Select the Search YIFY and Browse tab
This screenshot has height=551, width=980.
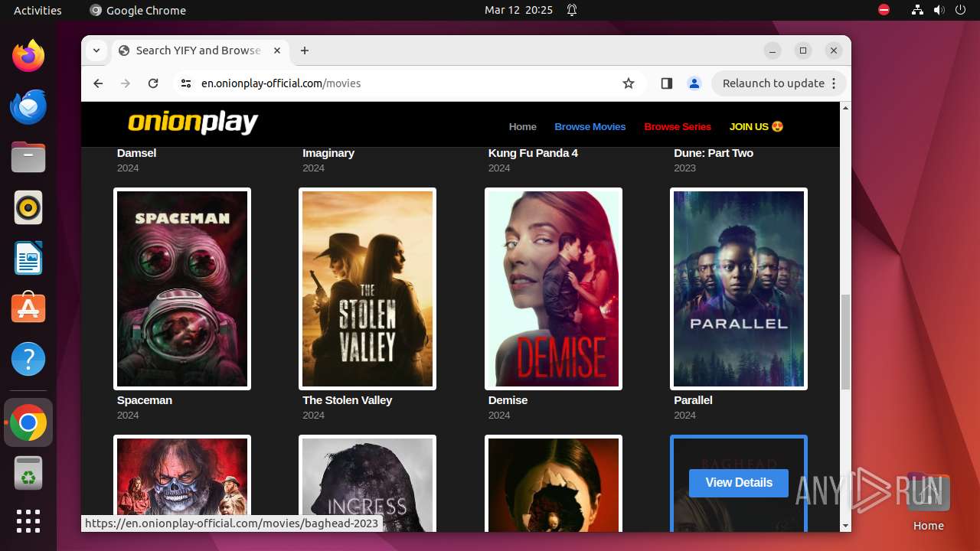pos(201,51)
